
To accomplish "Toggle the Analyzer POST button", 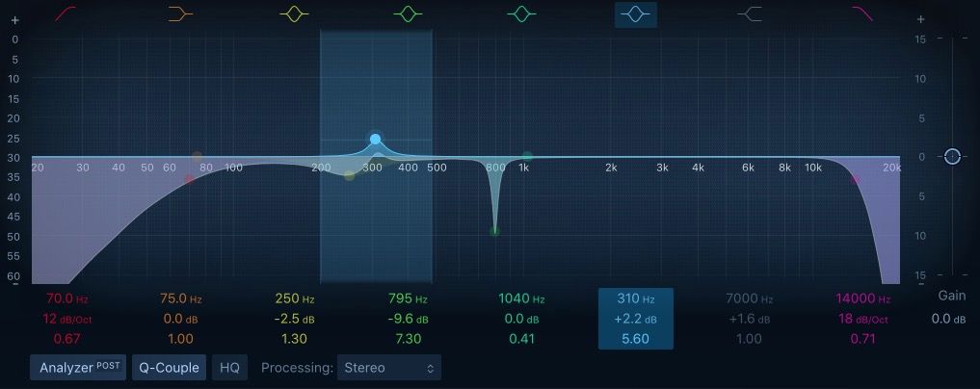I will tap(78, 367).
